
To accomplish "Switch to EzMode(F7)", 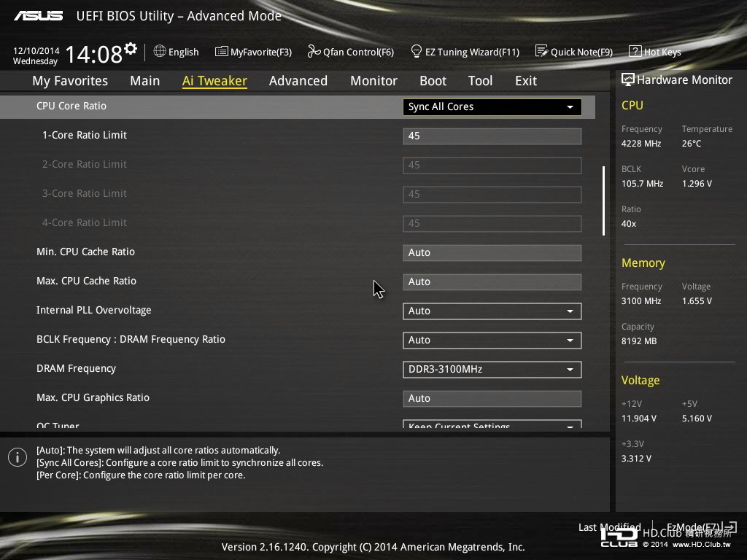I will click(694, 527).
